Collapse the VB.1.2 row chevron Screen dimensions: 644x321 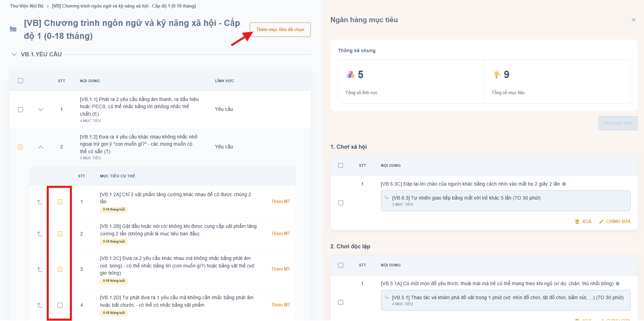41,147
